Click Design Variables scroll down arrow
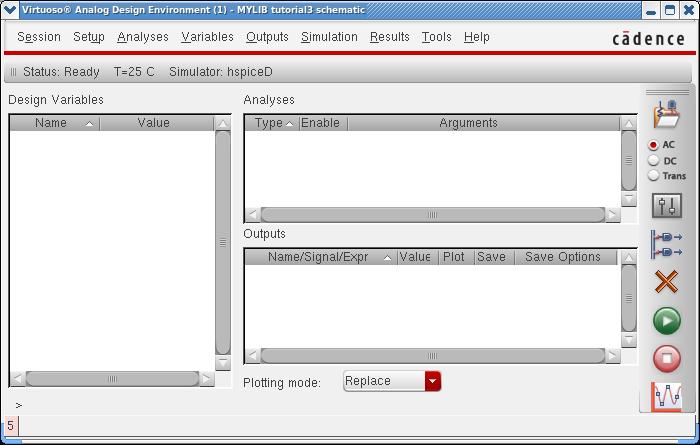 point(223,363)
